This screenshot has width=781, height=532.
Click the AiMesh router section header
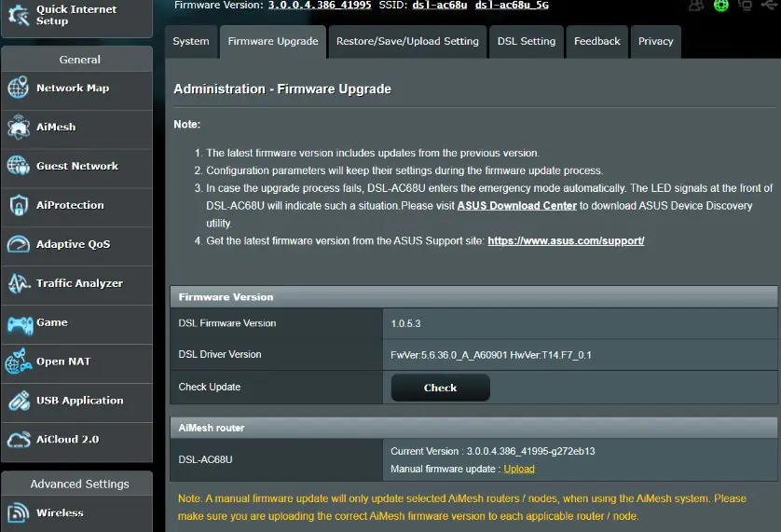click(473, 428)
